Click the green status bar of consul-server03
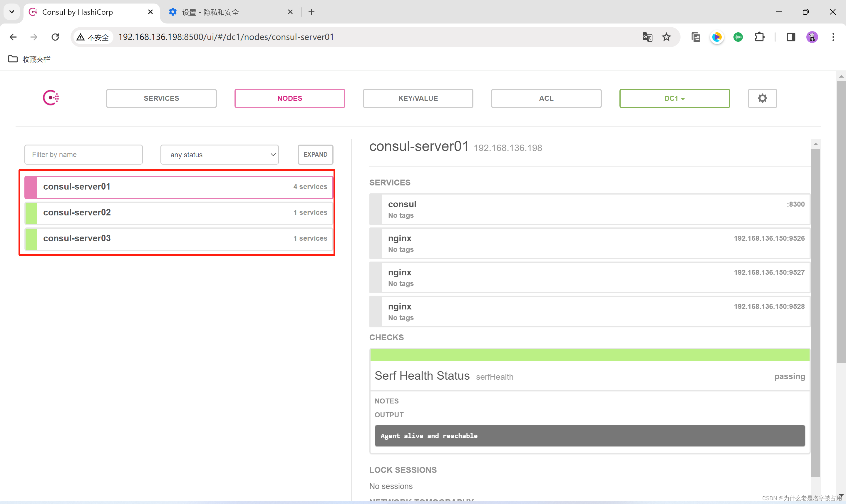The image size is (846, 504). coord(31,239)
